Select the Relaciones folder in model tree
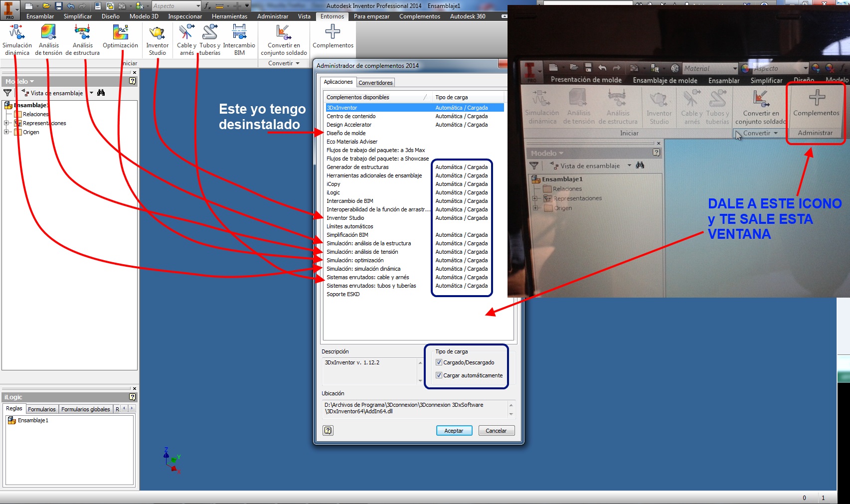This screenshot has width=850, height=504. [36, 114]
